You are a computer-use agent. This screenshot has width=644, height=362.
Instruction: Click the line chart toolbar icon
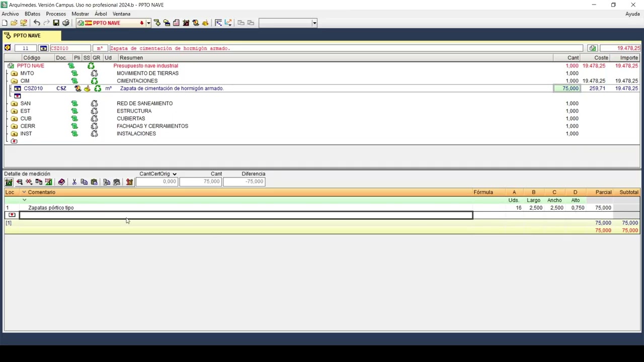228,23
